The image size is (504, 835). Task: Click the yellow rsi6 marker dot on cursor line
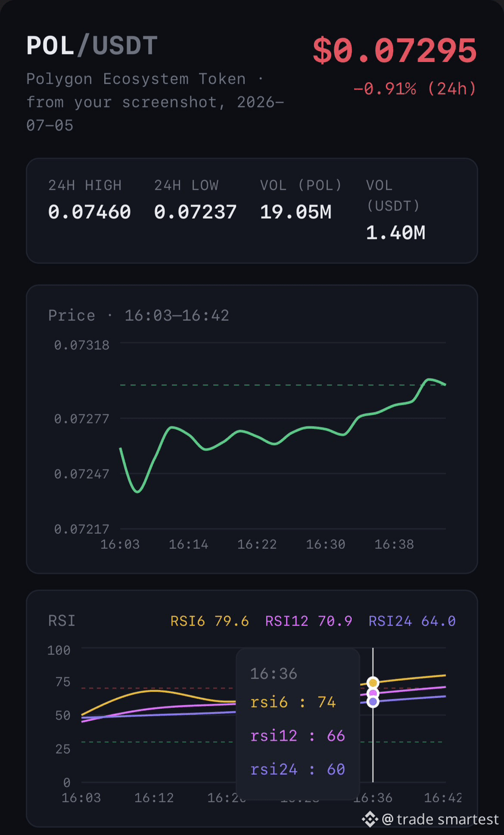[373, 683]
